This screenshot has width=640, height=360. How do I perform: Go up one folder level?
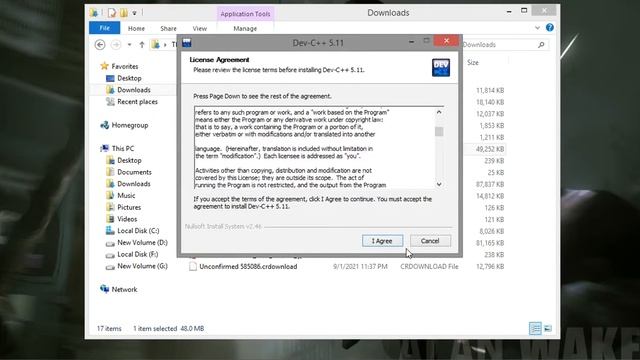tap(142, 44)
